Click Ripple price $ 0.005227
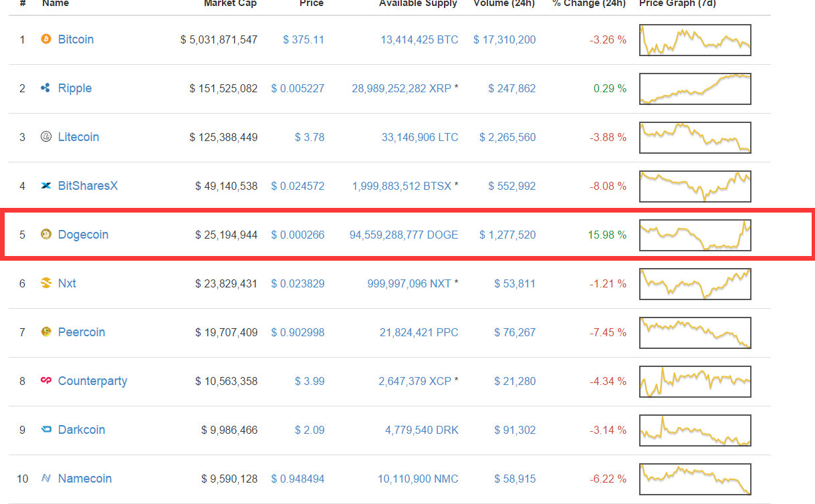The height and width of the screenshot is (504, 815). (x=298, y=88)
